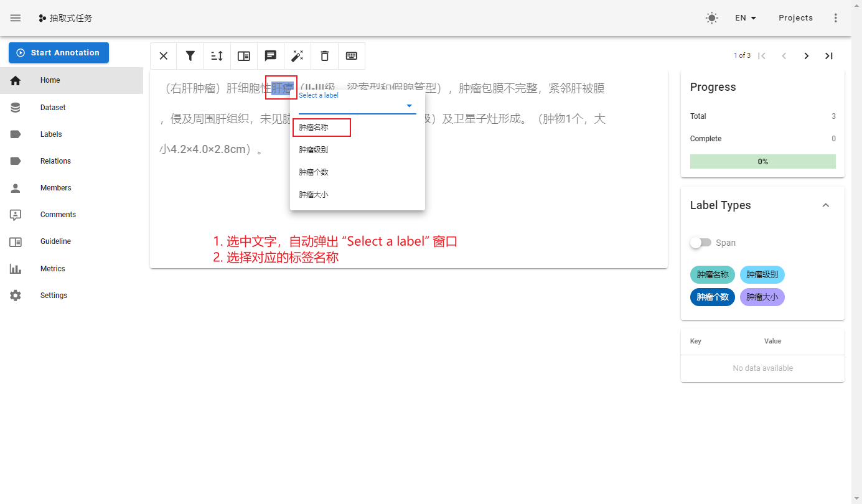862x504 pixels.
Task: Click the page vertical scrollbar
Action: click(856, 252)
